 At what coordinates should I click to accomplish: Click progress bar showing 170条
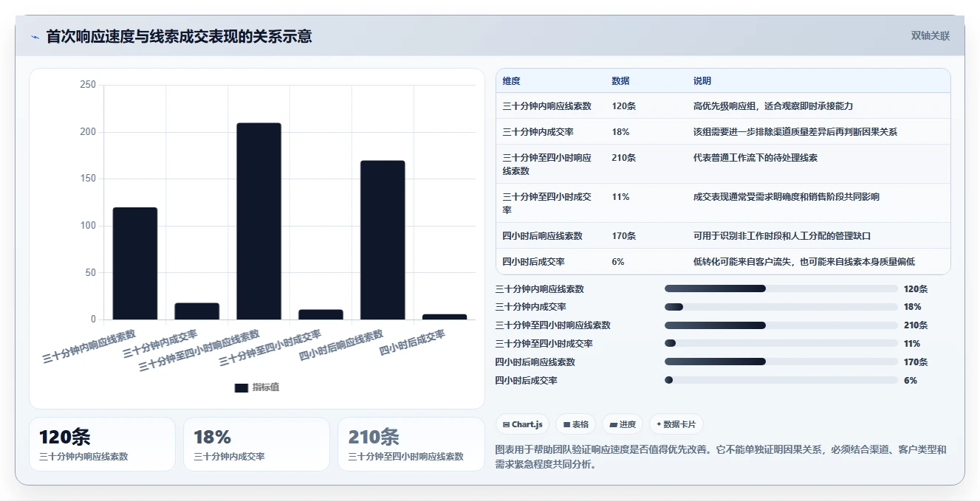point(781,362)
